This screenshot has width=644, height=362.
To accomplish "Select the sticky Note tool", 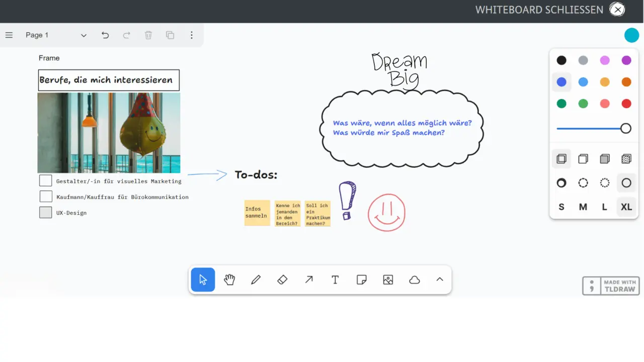I will click(362, 280).
